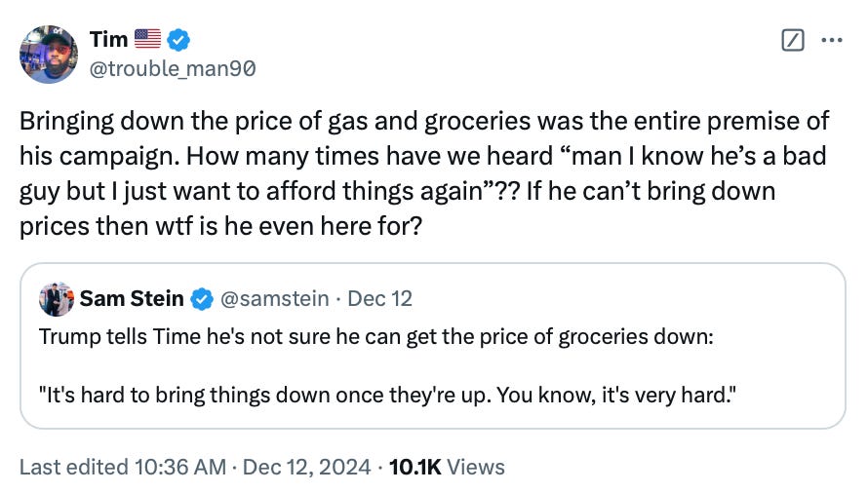The height and width of the screenshot is (493, 868).
Task: Open the @trouble_man90 handle link
Action: pyautogui.click(x=174, y=67)
